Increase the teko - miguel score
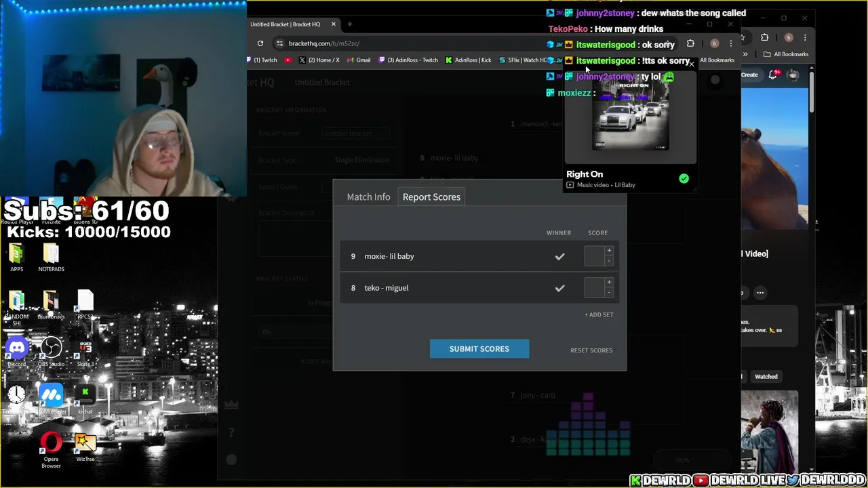 609,282
